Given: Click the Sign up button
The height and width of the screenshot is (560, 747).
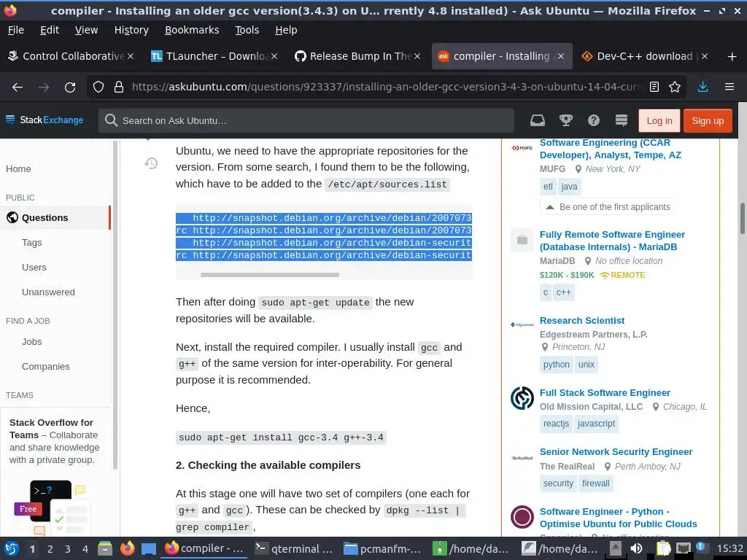Looking at the screenshot, I should pyautogui.click(x=708, y=121).
